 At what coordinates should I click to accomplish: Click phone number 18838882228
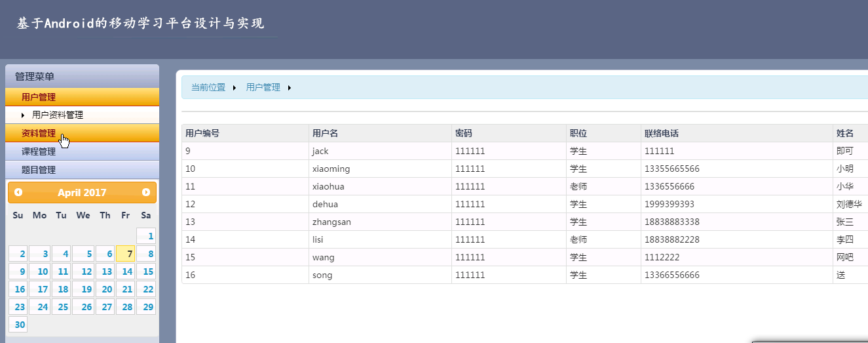[672, 239]
